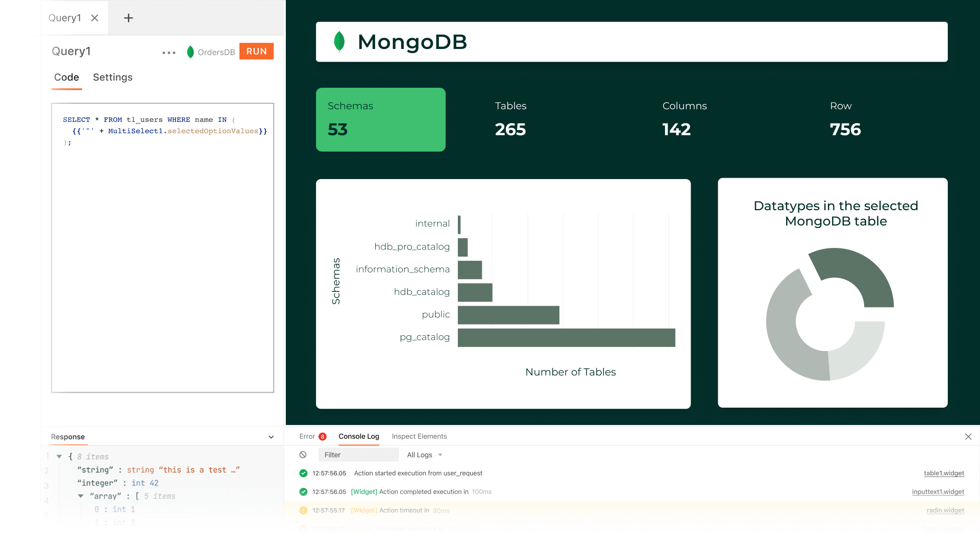The height and width of the screenshot is (551, 980).
Task: Click the plus icon to add a new query tab
Action: [x=128, y=18]
